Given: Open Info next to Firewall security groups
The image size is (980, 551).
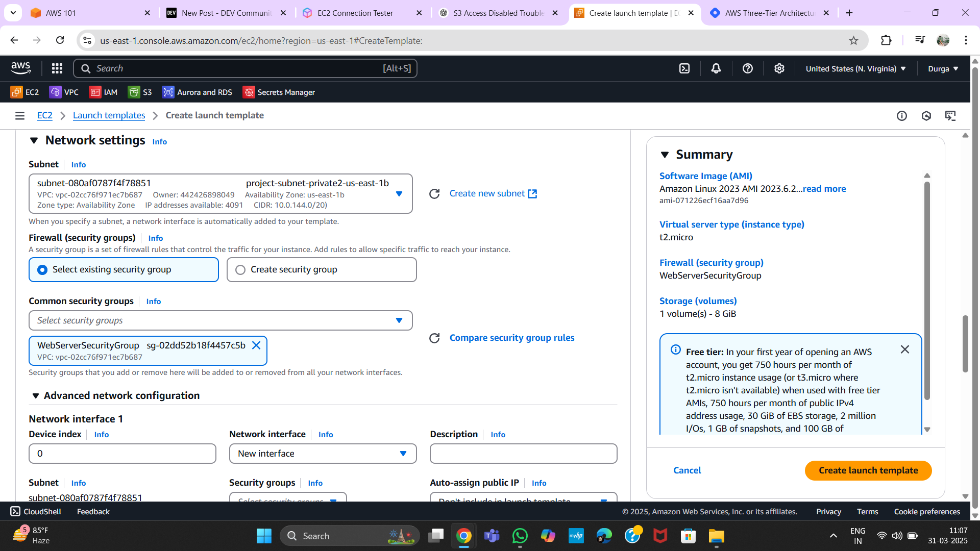Looking at the screenshot, I should [x=156, y=238].
